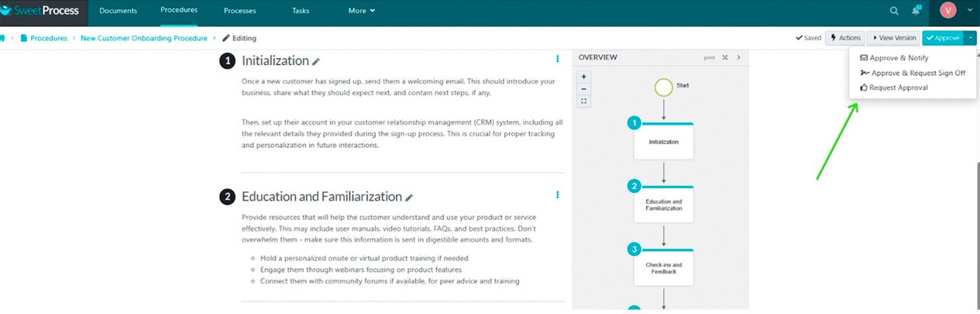Open New Customer Onboarding Procedure breadcrumb link
Image resolution: width=980 pixels, height=314 pixels.
[144, 39]
